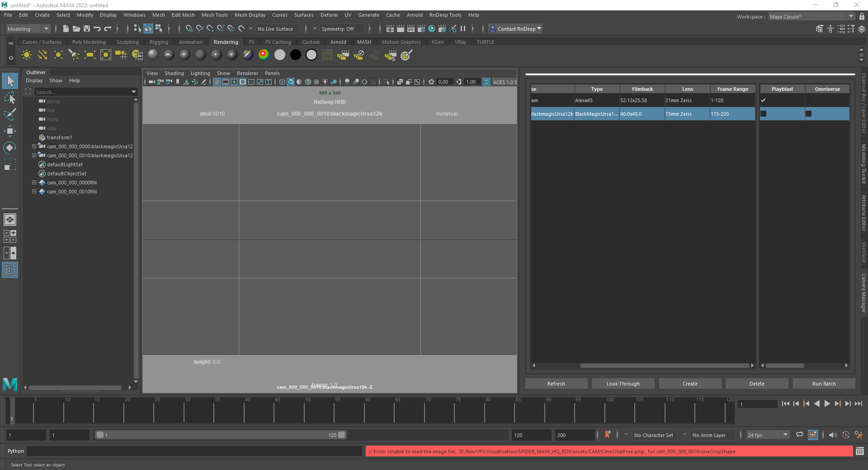Select the Move tool in the toolbox
The width and height of the screenshot is (868, 470).
[x=10, y=131]
